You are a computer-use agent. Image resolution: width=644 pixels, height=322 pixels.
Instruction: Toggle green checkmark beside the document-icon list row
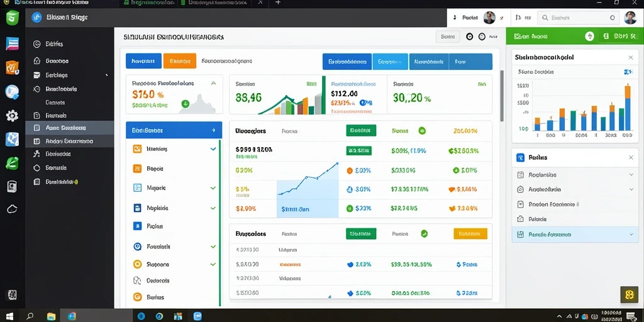[x=213, y=187]
